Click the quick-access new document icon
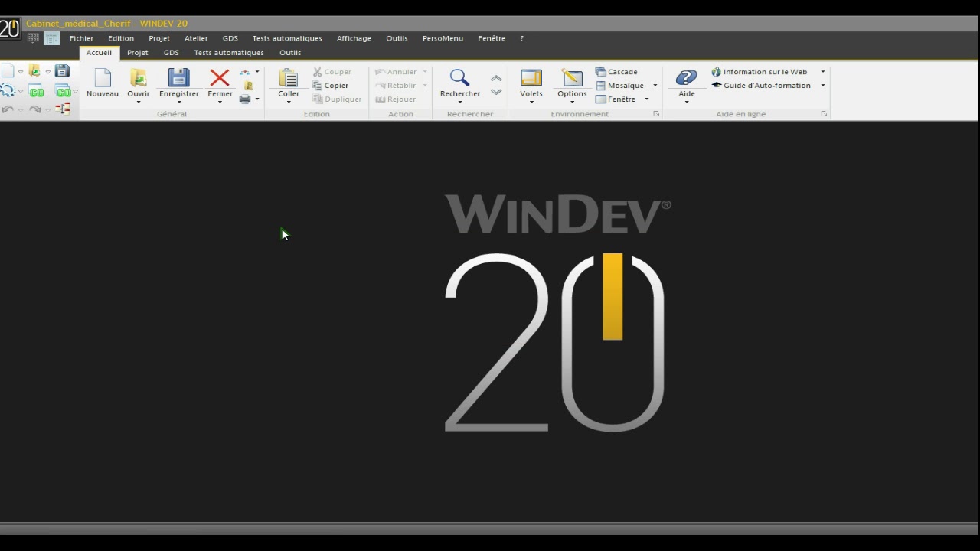The height and width of the screenshot is (551, 980). tap(8, 71)
